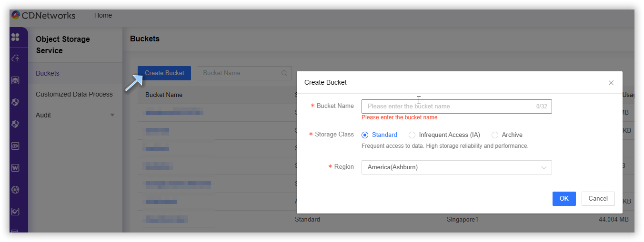Image resolution: width=644 pixels, height=242 pixels.
Task: Select the Standard storage class
Action: click(x=365, y=135)
